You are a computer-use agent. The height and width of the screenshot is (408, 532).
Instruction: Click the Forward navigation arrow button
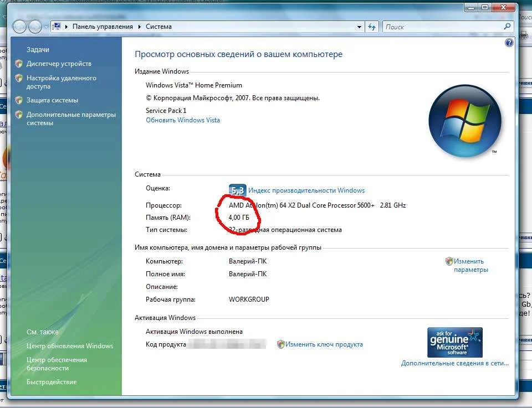point(35,27)
